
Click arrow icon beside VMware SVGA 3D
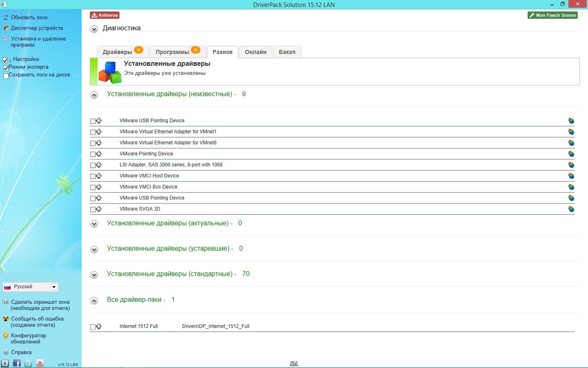[99, 209]
